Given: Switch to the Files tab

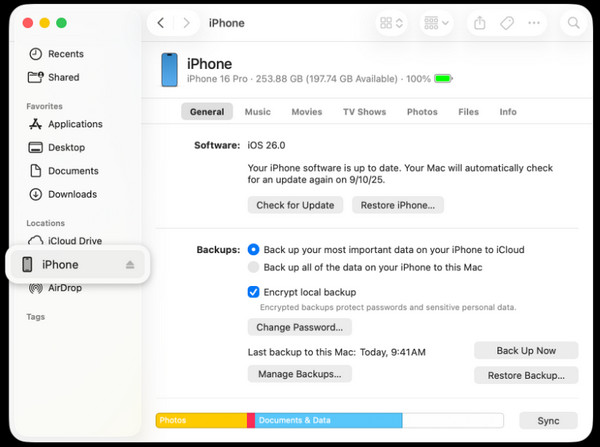Looking at the screenshot, I should 468,112.
